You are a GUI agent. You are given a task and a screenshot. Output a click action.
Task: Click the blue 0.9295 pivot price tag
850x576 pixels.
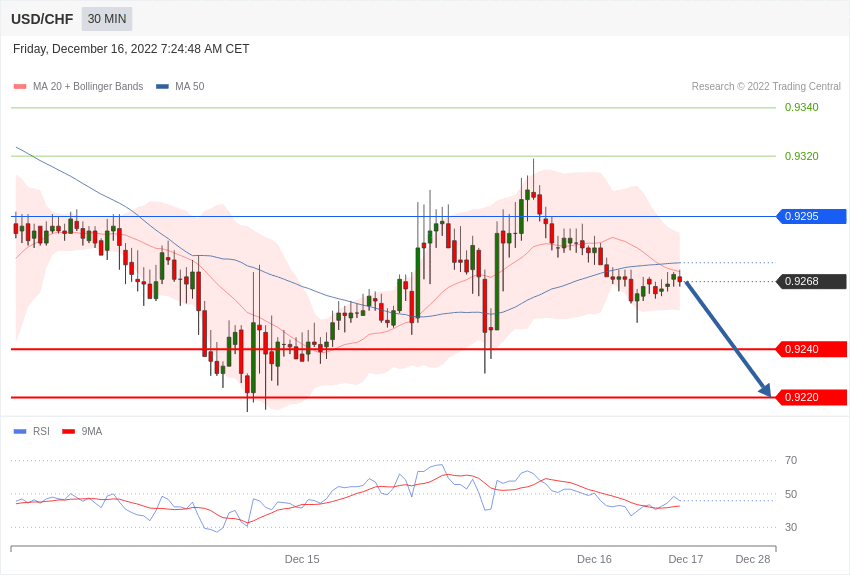812,216
